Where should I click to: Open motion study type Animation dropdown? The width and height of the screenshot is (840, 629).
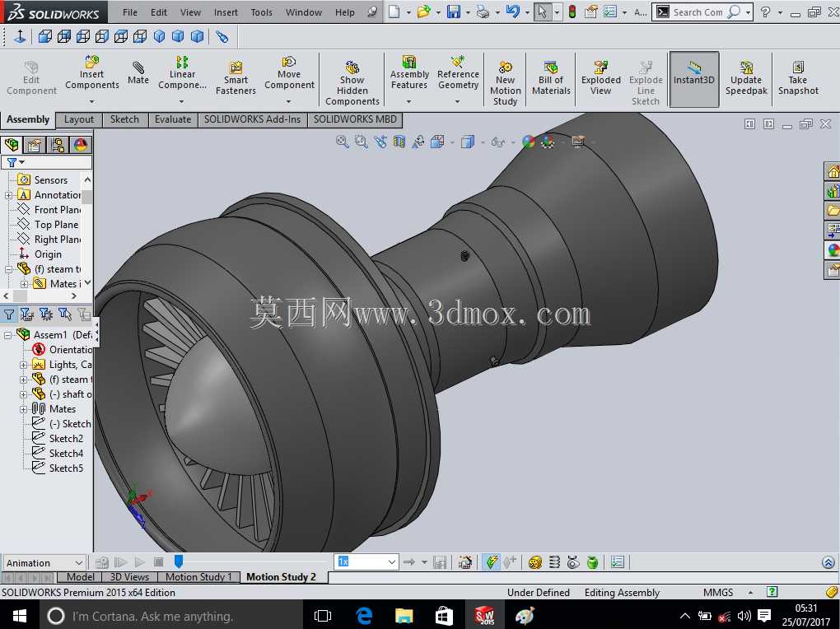[44, 562]
